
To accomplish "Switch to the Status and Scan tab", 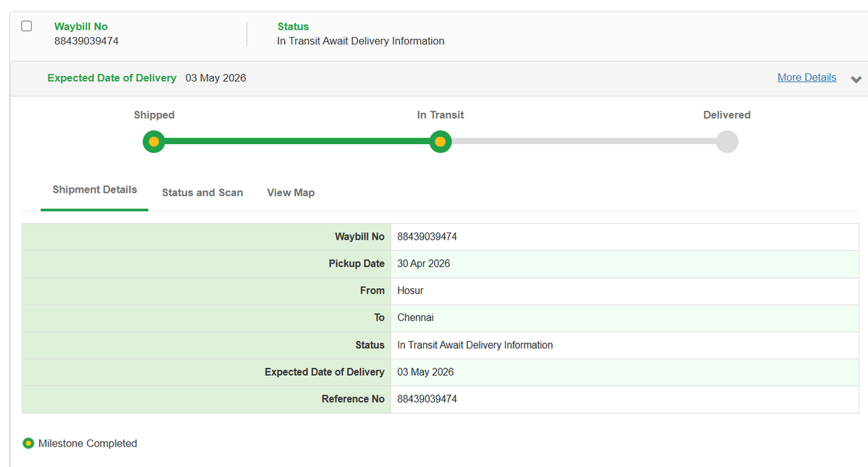I will 203,193.
